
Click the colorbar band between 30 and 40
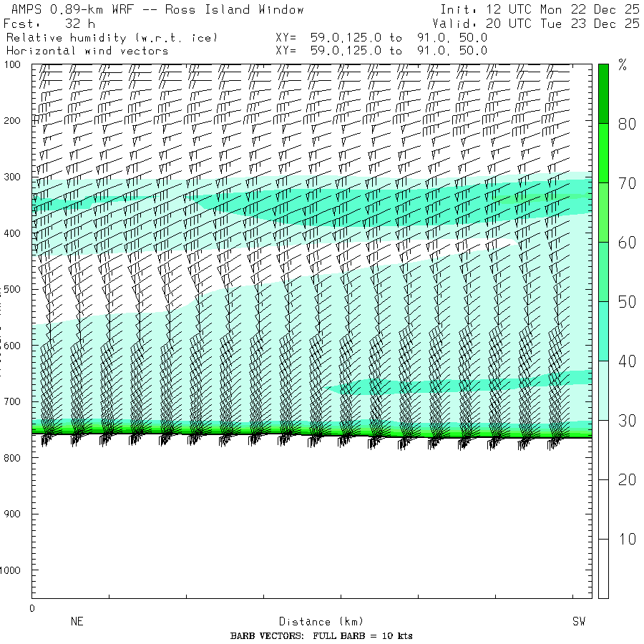[x=603, y=390]
